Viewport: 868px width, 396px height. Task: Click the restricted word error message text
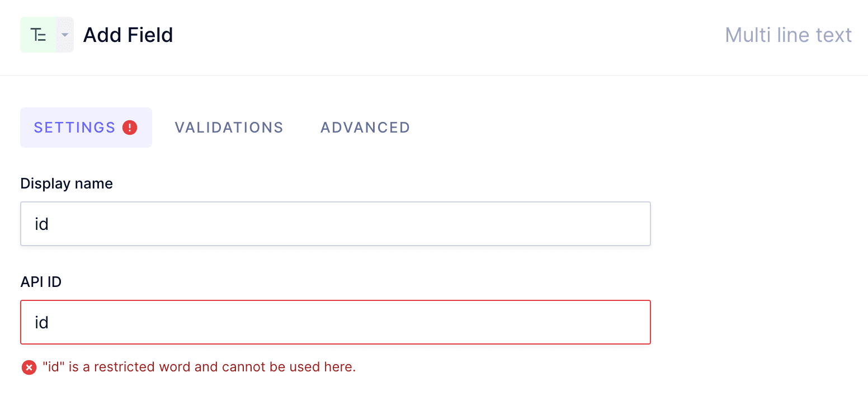tap(199, 366)
